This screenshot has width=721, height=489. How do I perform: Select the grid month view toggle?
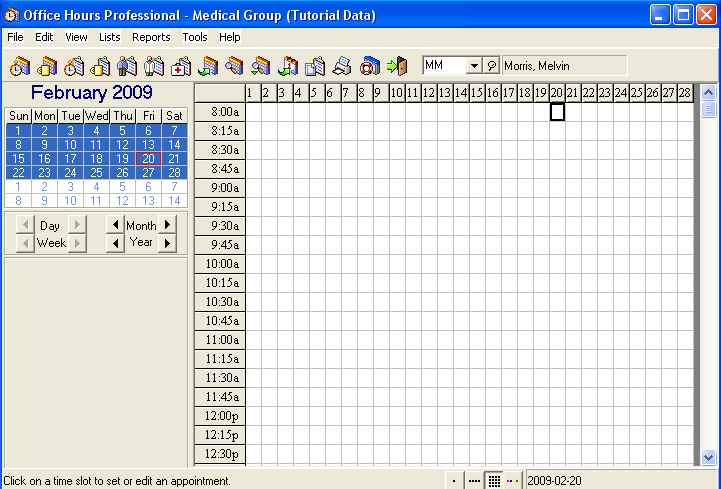click(494, 481)
